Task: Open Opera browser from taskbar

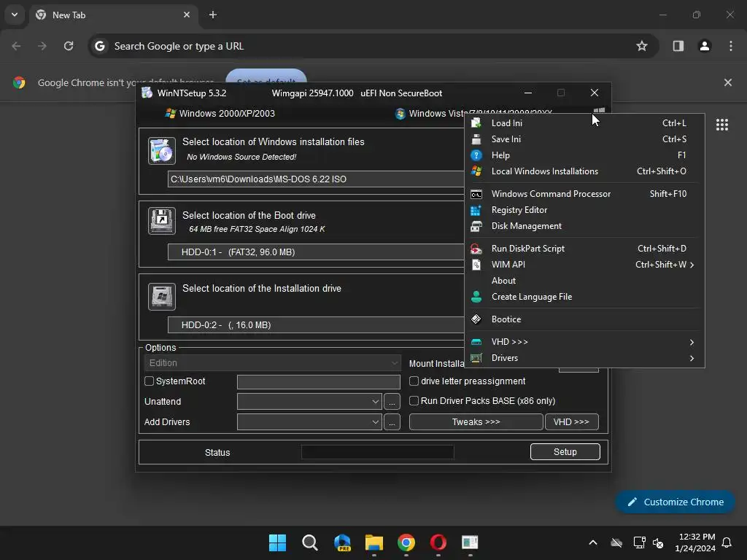Action: click(438, 542)
